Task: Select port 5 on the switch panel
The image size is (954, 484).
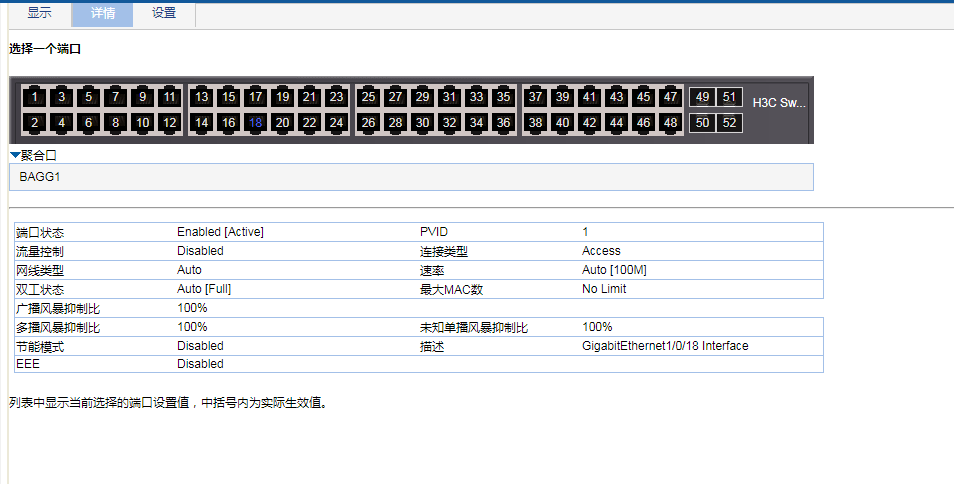Action: pyautogui.click(x=88, y=97)
